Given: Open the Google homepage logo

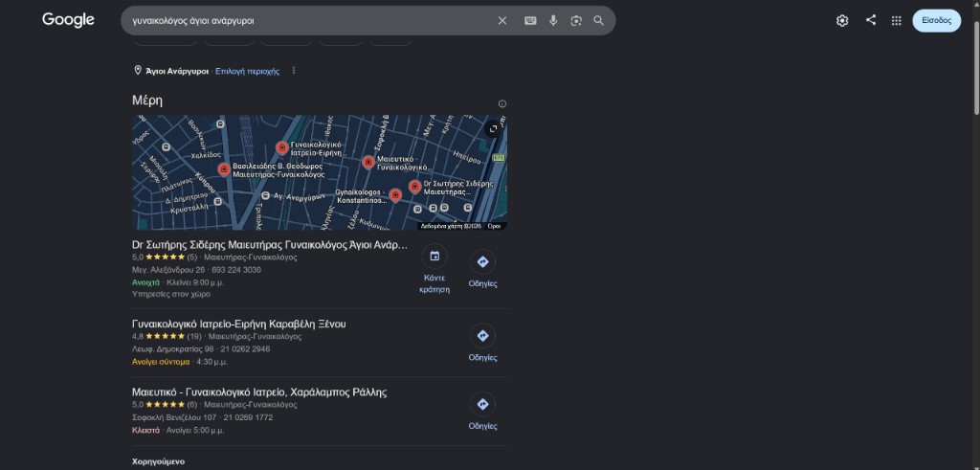Looking at the screenshot, I should pyautogui.click(x=68, y=20).
